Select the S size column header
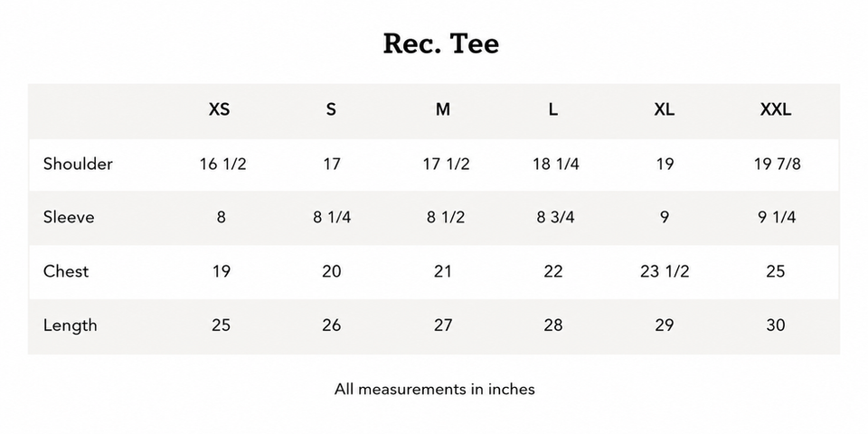868x434 pixels. coord(331,109)
